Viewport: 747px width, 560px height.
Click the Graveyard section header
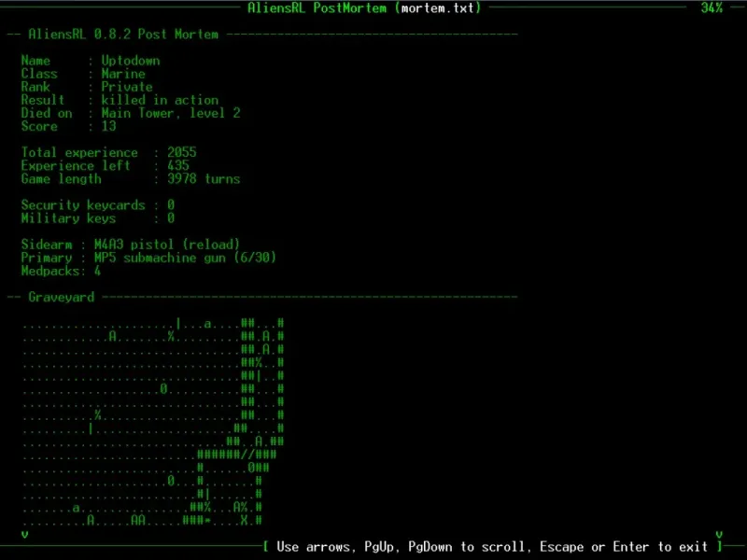62,297
